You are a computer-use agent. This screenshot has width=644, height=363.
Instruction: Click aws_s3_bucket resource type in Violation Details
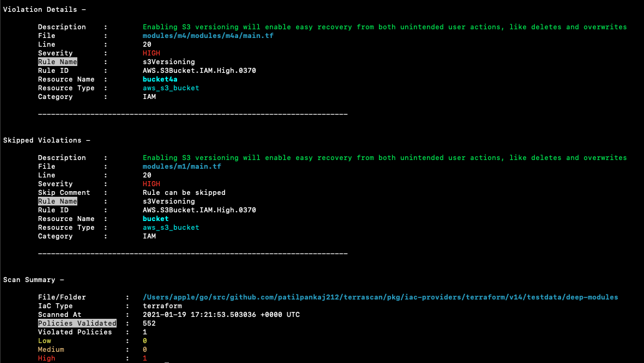pyautogui.click(x=171, y=88)
